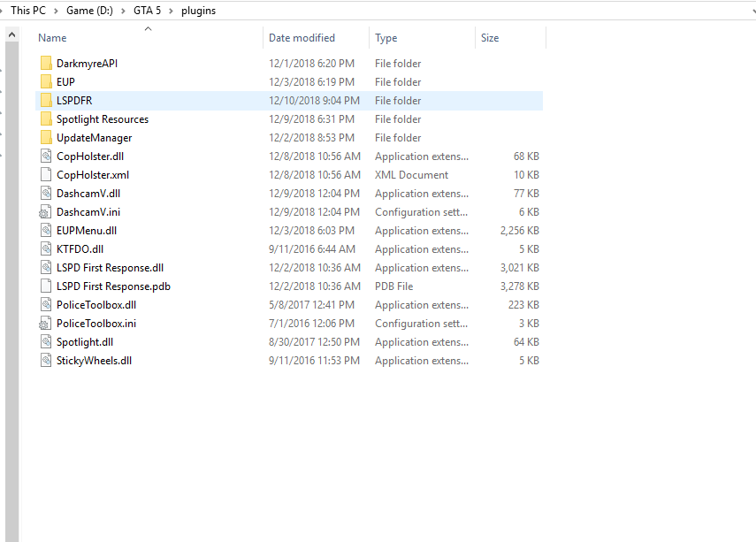This screenshot has height=542, width=756.
Task: Select the Spotlight Resources folder icon
Action: point(46,119)
